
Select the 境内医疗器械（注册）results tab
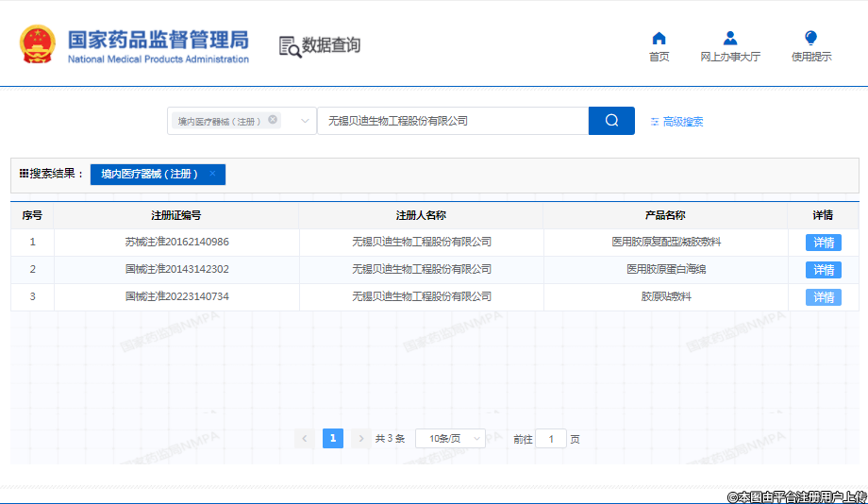(x=149, y=175)
